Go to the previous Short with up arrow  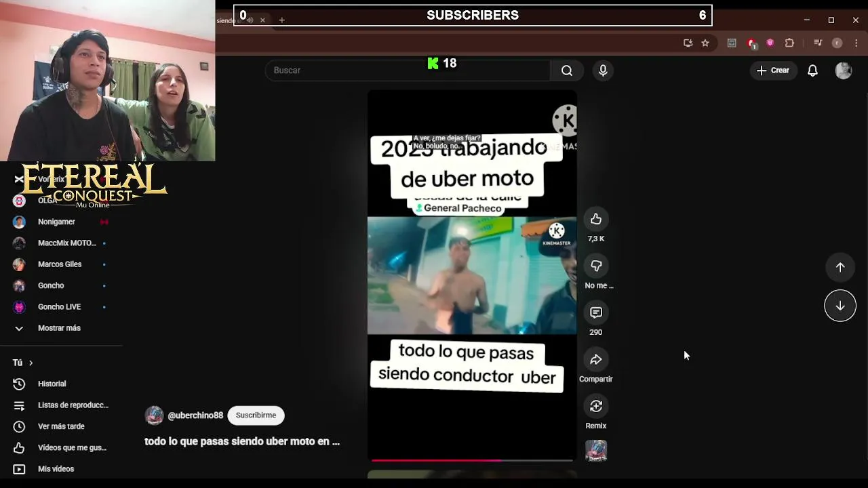point(840,267)
